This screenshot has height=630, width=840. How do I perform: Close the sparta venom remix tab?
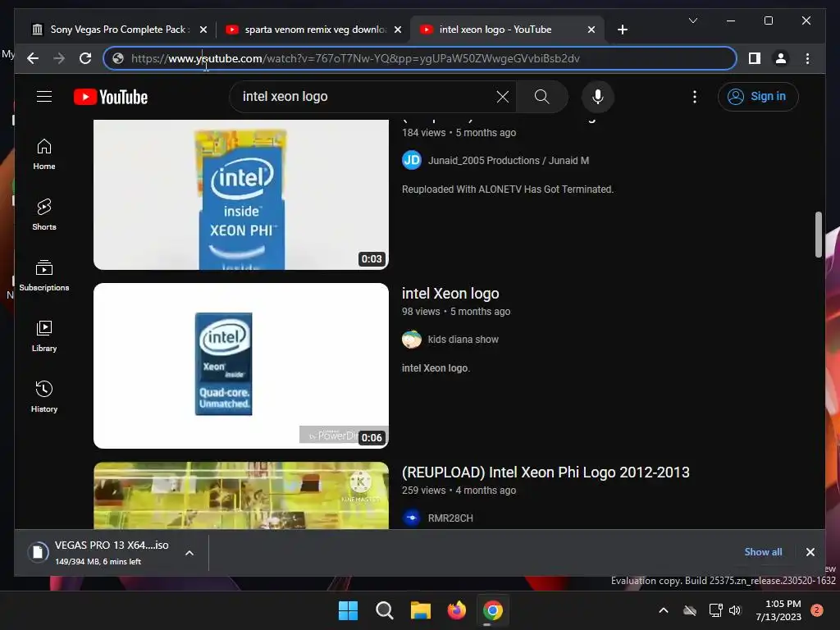(x=398, y=30)
